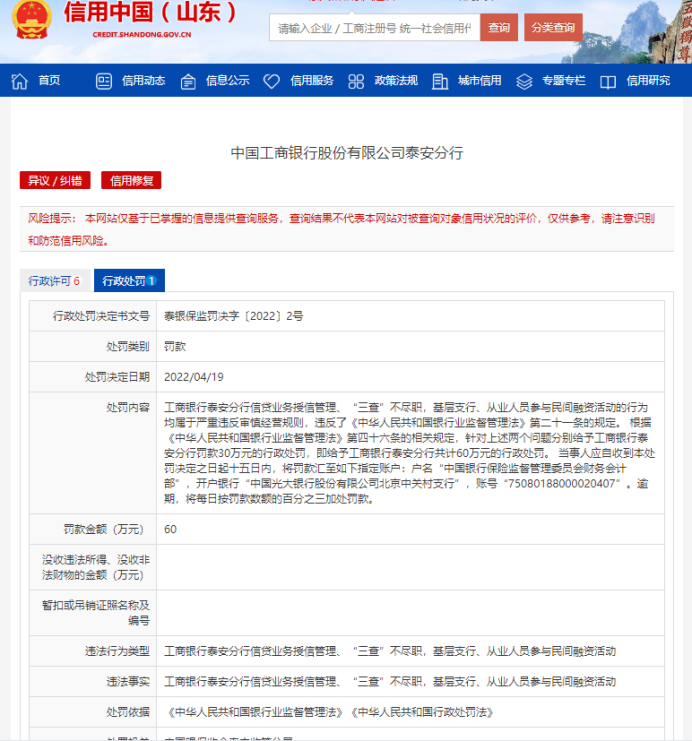
Task: Click the 处罚类别 label
Action: (128, 346)
